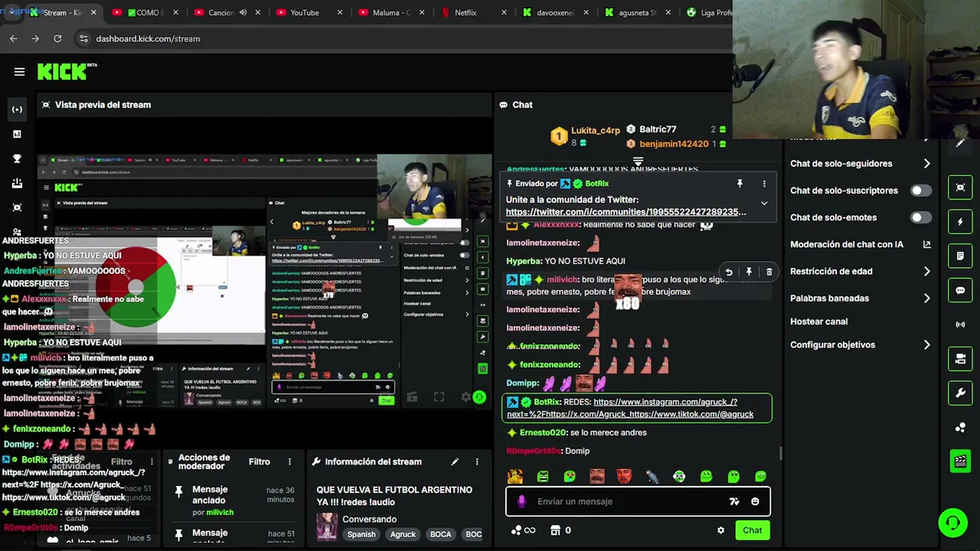This screenshot has height=551, width=980.
Task: Open Filtro in Acciones de moderador
Action: 259,461
